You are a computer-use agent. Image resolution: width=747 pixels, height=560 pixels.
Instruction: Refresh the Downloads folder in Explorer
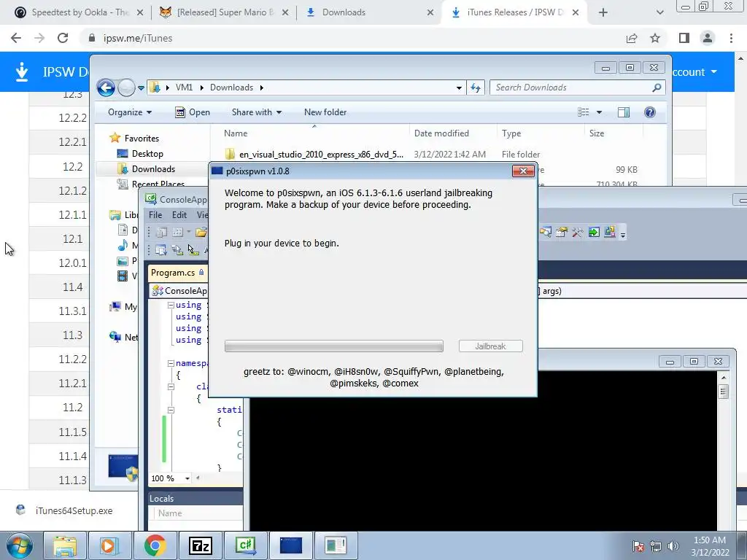pyautogui.click(x=476, y=87)
